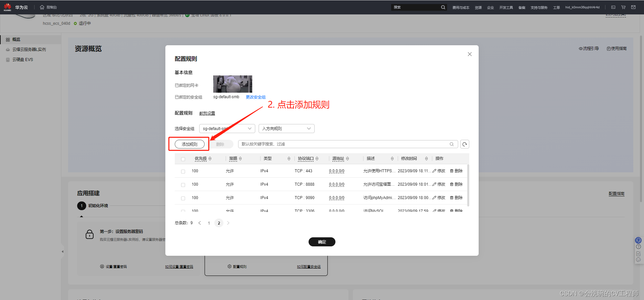Check the box for the TCP 443 rule
Viewport: 644px width, 300px height.
(x=183, y=171)
